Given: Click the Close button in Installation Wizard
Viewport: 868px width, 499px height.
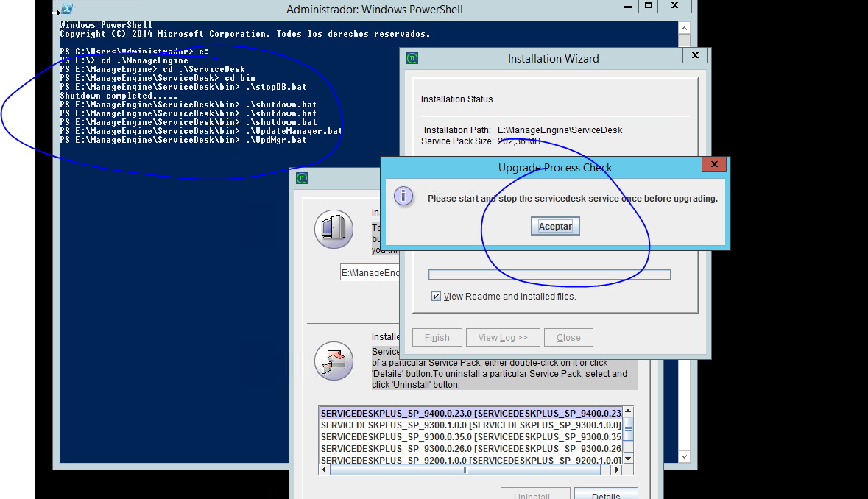Looking at the screenshot, I should click(568, 338).
